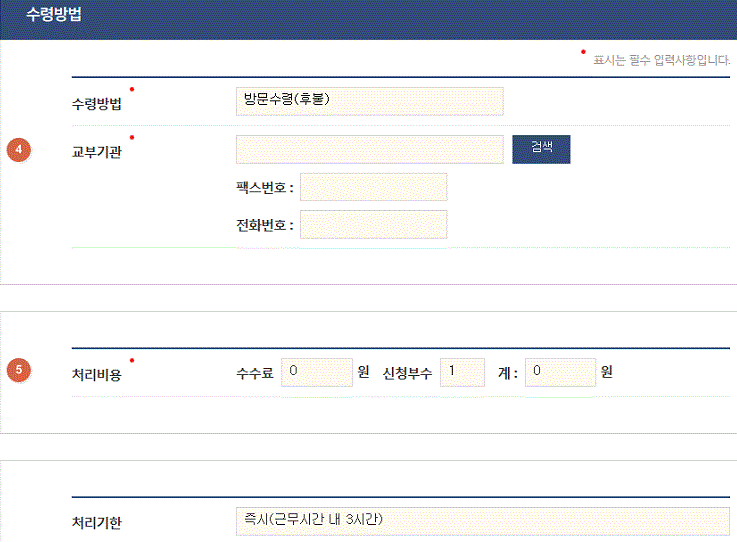Click the 수령방법 section header title

[54, 14]
